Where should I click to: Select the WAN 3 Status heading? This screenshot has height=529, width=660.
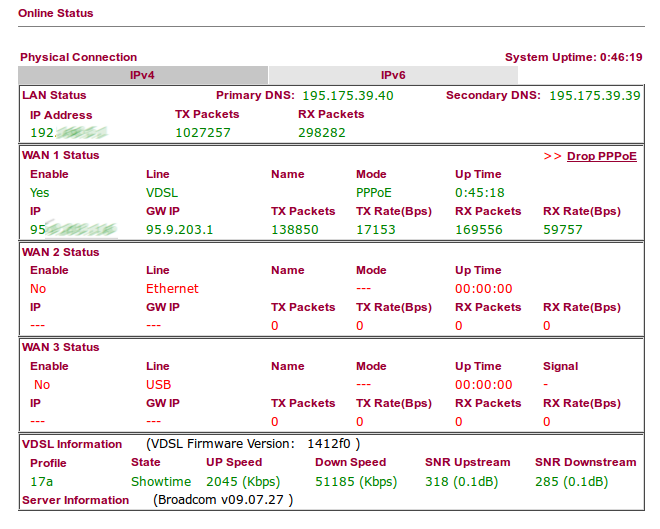pos(61,348)
